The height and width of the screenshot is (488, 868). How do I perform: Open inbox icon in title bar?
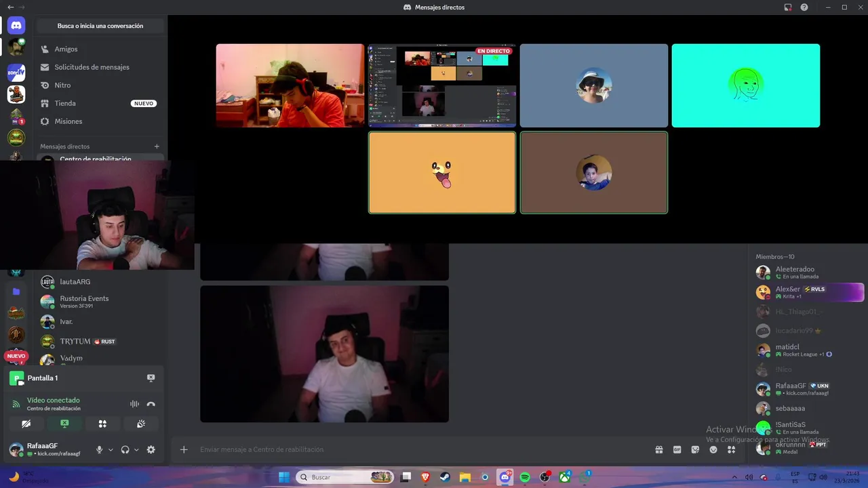788,7
